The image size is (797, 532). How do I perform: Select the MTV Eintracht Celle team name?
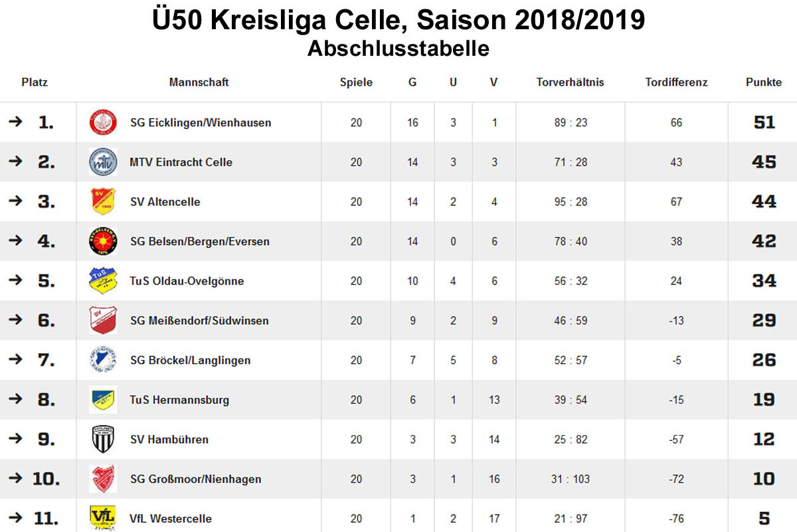(x=181, y=162)
